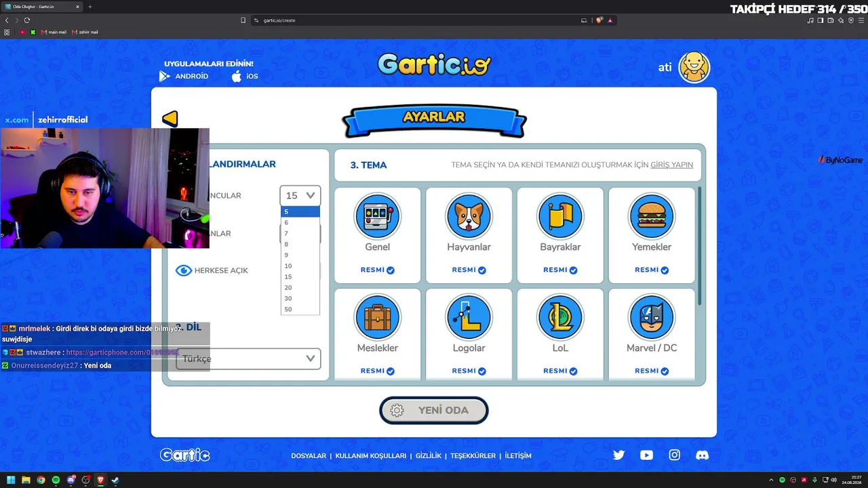868x488 pixels.
Task: Follow the Giriş Yapın login link
Action: click(x=671, y=165)
